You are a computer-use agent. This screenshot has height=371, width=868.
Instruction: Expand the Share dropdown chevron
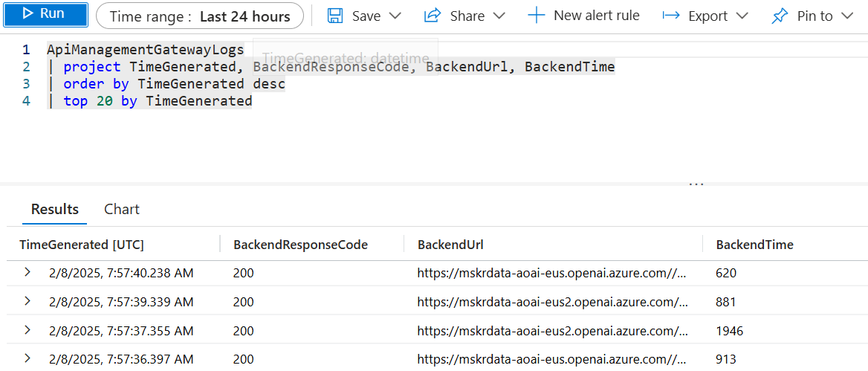coord(499,16)
